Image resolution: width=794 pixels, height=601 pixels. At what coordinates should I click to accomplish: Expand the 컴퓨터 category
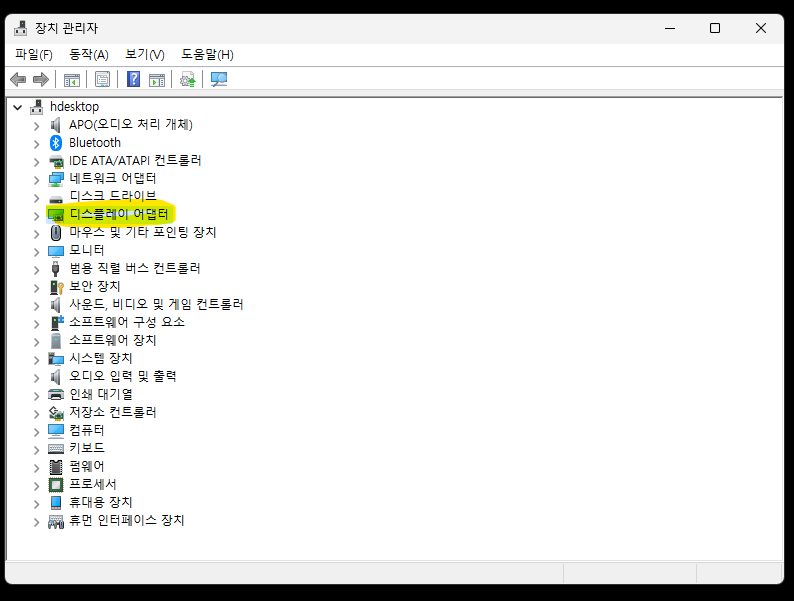36,432
